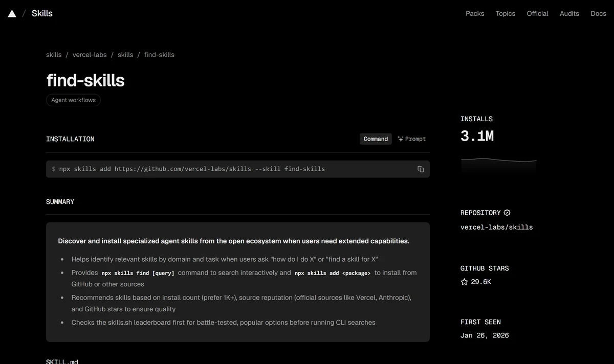The image size is (614, 364).
Task: Click the verified badge beside REPOSITORY
Action: (x=507, y=213)
